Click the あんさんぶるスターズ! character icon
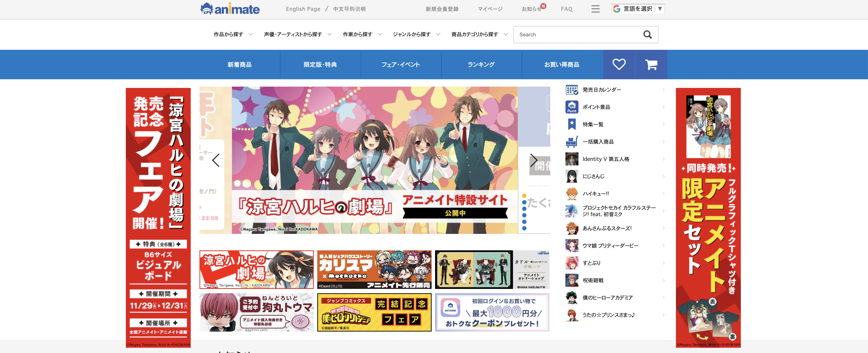The height and width of the screenshot is (353, 868). (x=572, y=228)
